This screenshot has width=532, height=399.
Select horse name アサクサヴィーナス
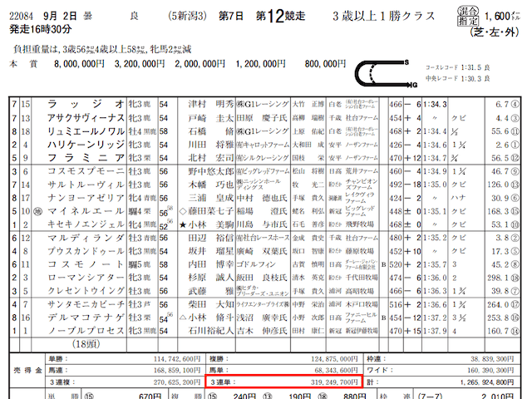click(86, 118)
